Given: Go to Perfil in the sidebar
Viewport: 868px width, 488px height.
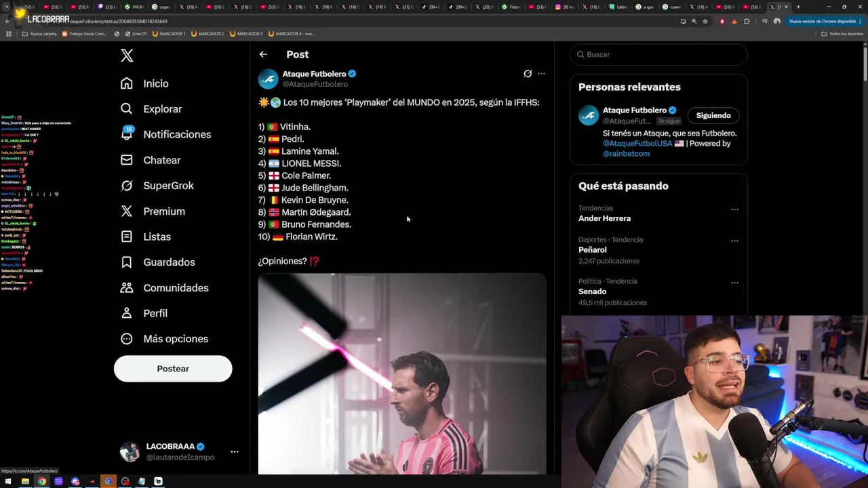Looking at the screenshot, I should [x=144, y=313].
